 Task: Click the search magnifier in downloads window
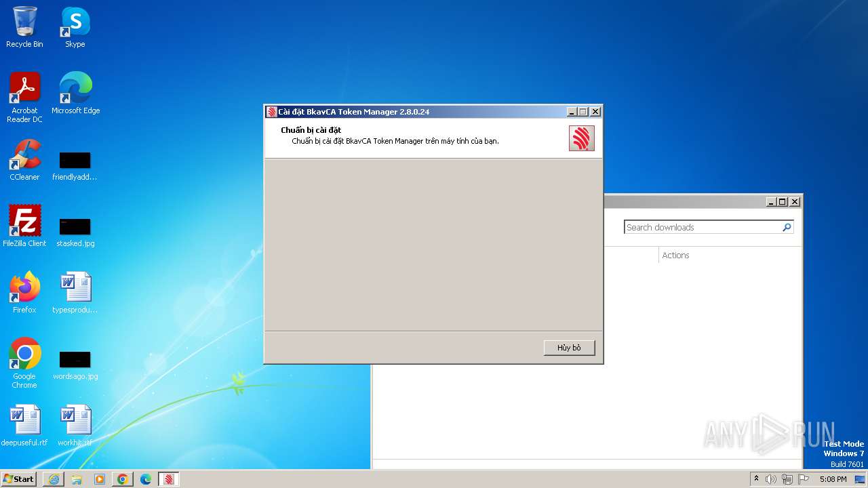point(787,228)
